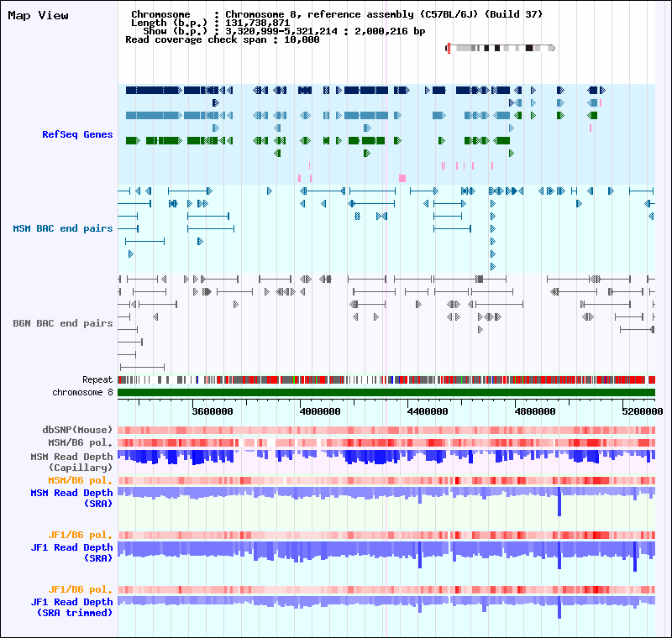The height and width of the screenshot is (638, 672).
Task: Select the large pink block in RefSeq track
Action: (402, 178)
